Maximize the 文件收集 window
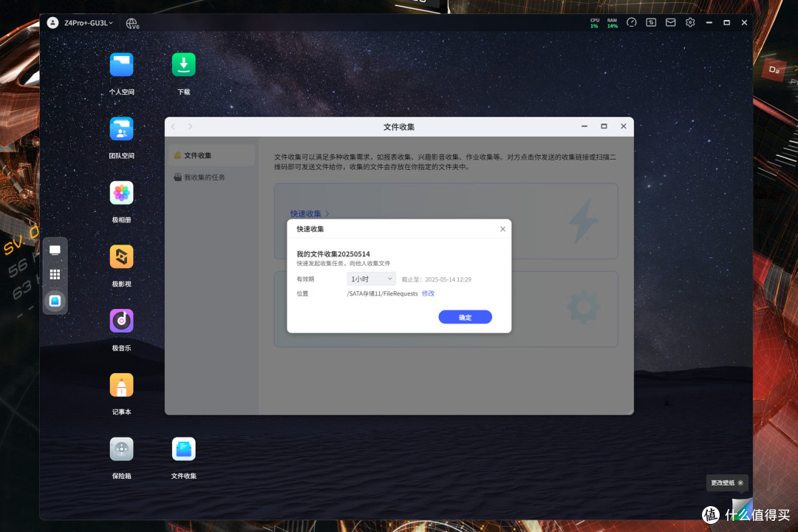This screenshot has width=798, height=532. tap(604, 126)
